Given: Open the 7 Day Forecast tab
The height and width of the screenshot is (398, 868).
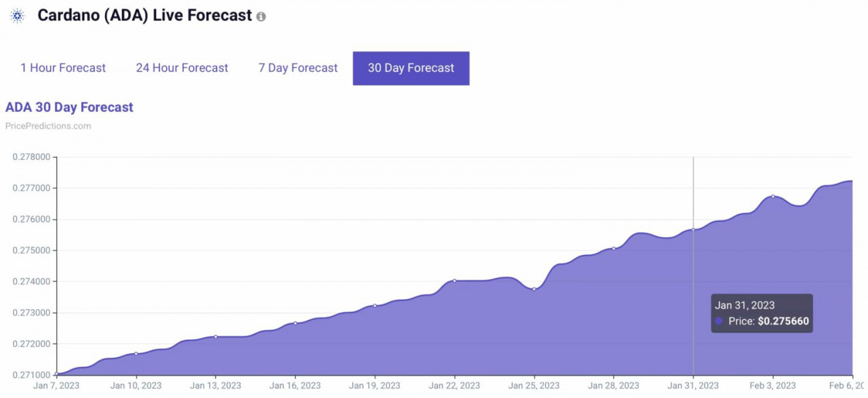Looking at the screenshot, I should coord(298,68).
